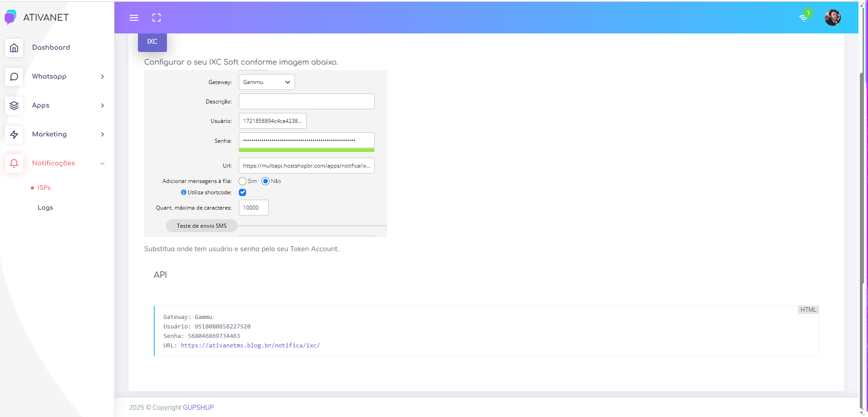Click the Descrição input field
This screenshot has height=417, width=868.
click(307, 101)
